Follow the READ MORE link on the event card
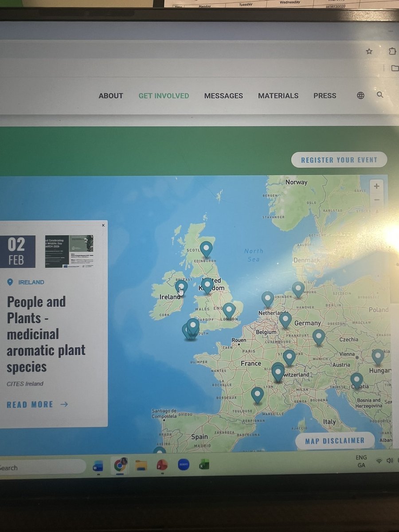 coord(31,404)
